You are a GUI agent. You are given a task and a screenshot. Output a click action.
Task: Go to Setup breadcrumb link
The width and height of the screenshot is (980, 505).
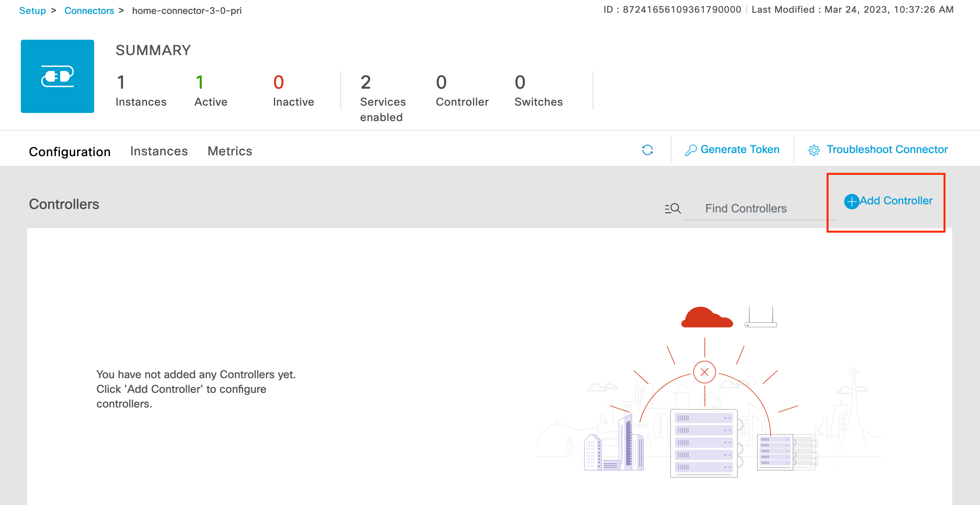pos(32,10)
